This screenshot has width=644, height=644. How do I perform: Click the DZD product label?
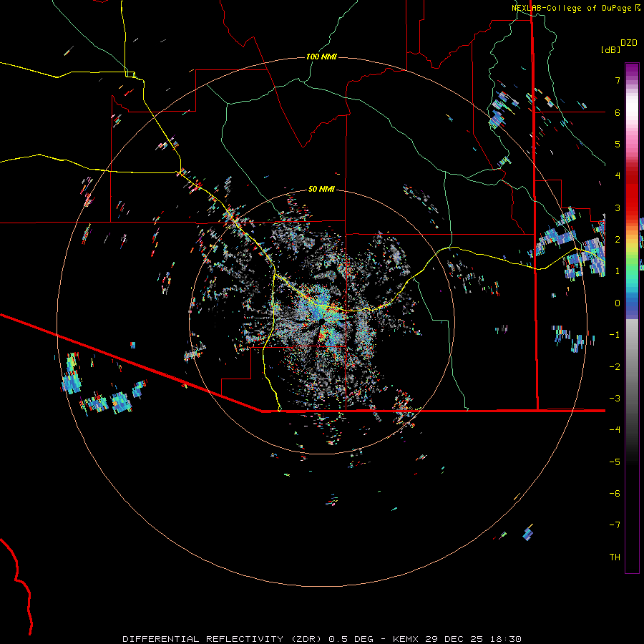629,43
